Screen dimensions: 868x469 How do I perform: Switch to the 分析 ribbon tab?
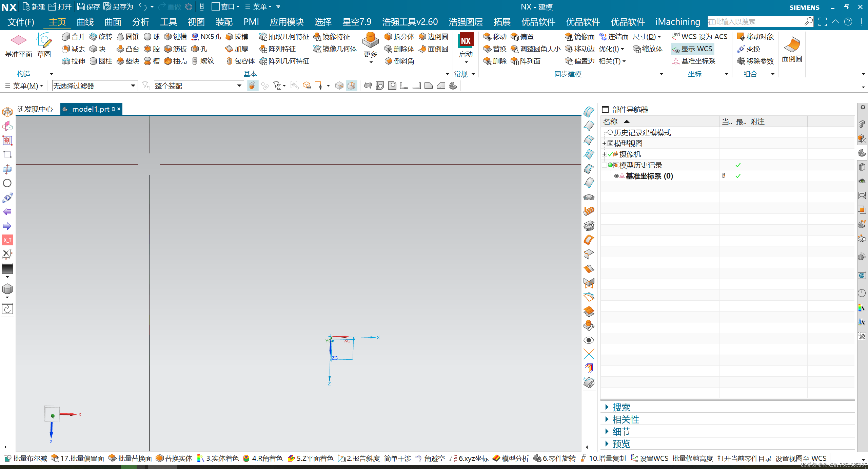(x=141, y=22)
